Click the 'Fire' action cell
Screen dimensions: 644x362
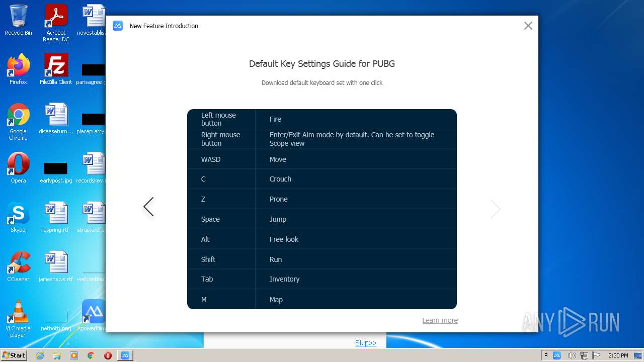click(x=356, y=119)
